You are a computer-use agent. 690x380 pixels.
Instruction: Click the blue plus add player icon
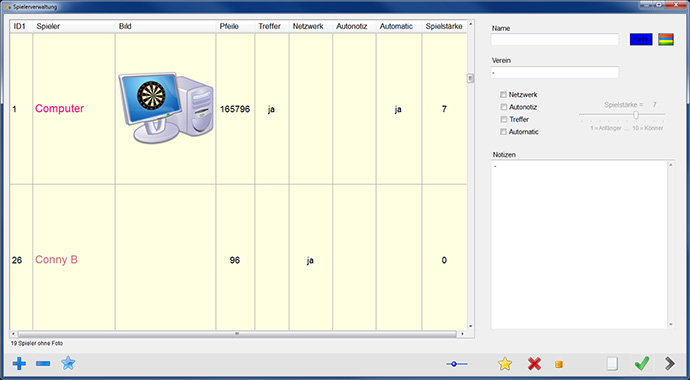point(19,364)
